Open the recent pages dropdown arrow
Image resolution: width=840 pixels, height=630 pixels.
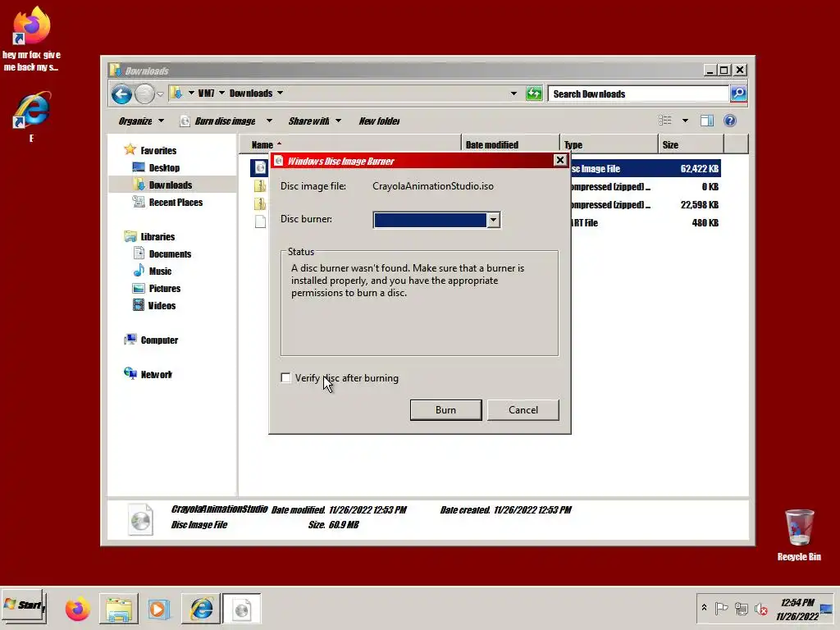160,94
